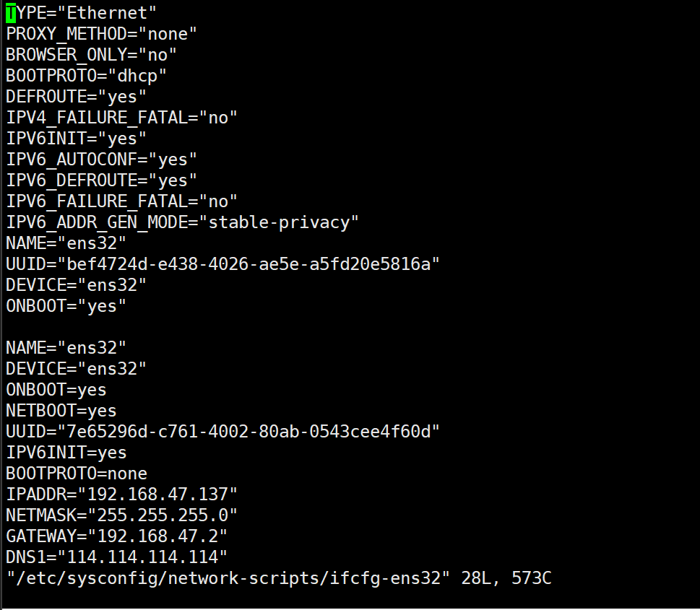Click the PROXY_METHOD="none" line
Viewport: 700px width, 610px height.
[x=101, y=34]
